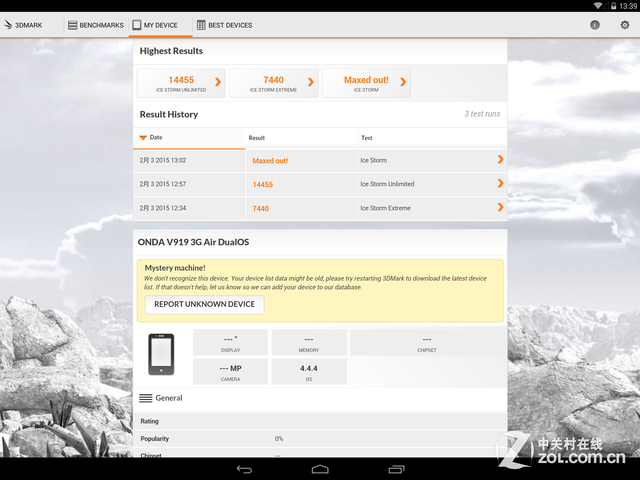Click the phone device image
This screenshot has height=480, width=640.
[161, 354]
